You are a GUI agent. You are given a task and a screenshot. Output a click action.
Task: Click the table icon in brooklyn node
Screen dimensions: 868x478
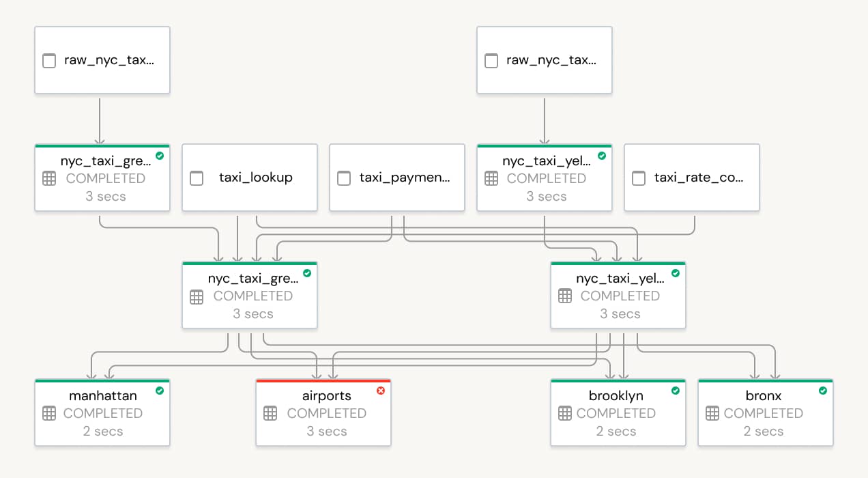565,413
